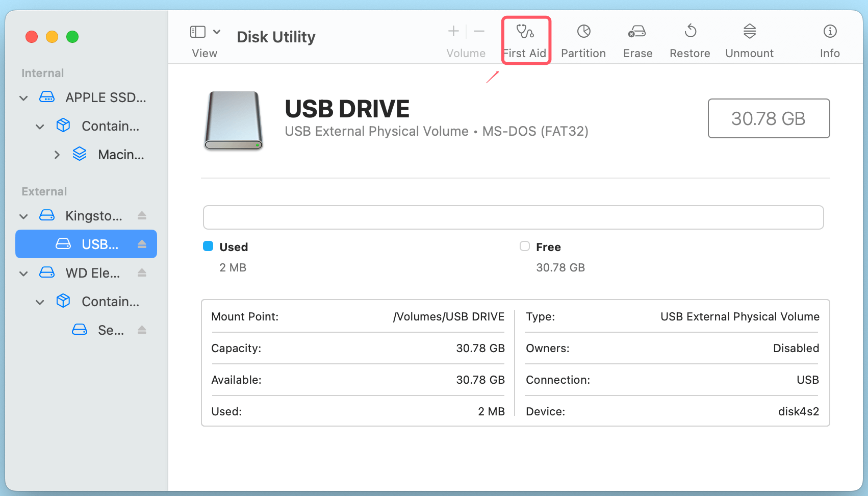868x496 pixels.
Task: Click the remove Volume minus button
Action: point(479,31)
